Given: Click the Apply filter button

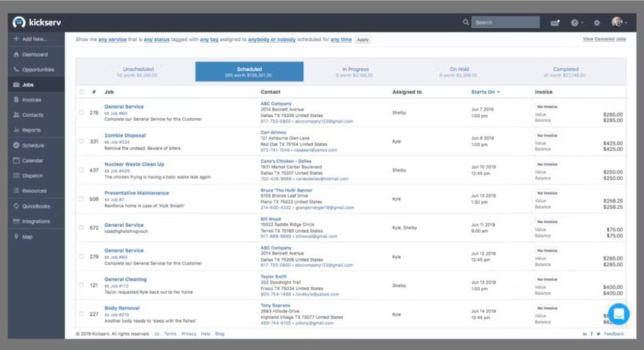Looking at the screenshot, I should coord(363,40).
